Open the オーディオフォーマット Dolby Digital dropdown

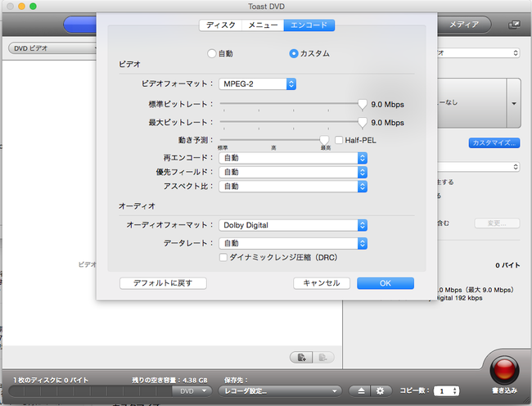293,225
